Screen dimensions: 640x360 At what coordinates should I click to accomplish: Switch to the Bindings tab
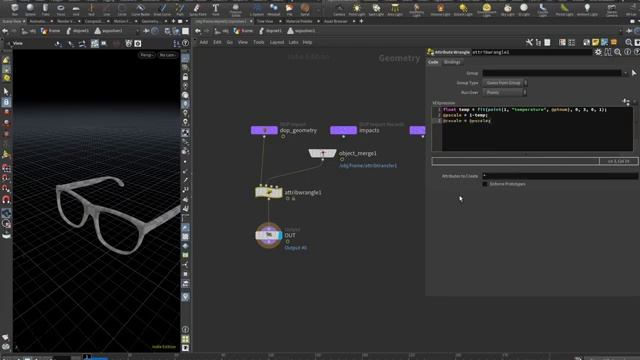tap(452, 62)
